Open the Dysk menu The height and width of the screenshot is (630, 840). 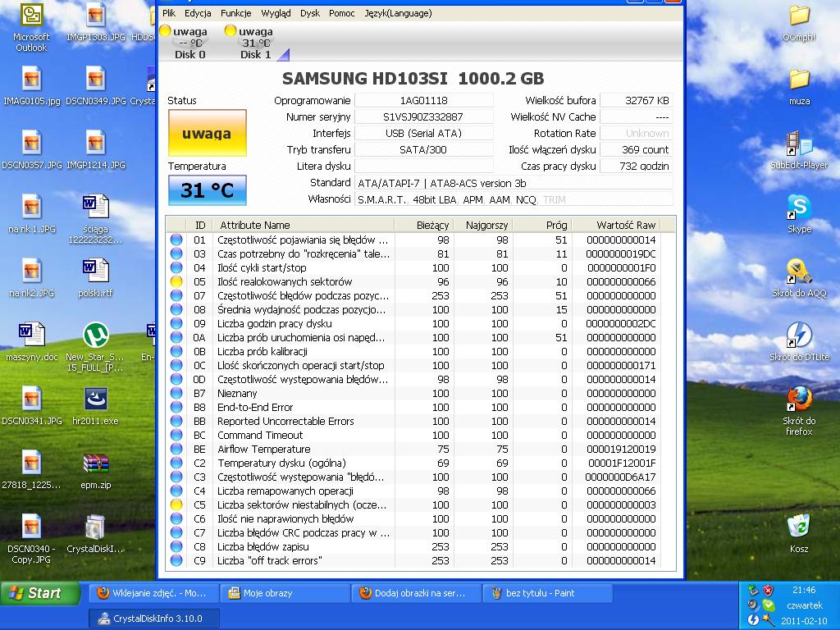(309, 13)
